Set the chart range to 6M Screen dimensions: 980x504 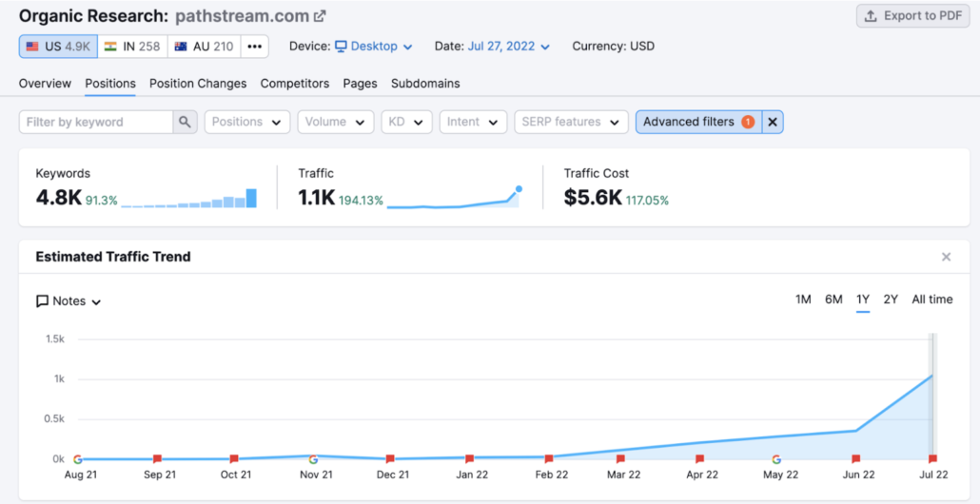click(833, 300)
